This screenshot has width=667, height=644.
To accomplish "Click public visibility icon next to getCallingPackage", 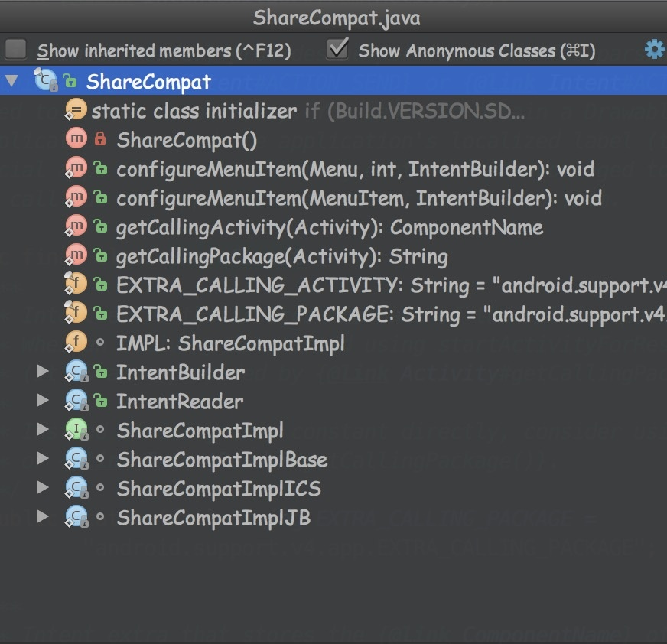I will 100,255.
